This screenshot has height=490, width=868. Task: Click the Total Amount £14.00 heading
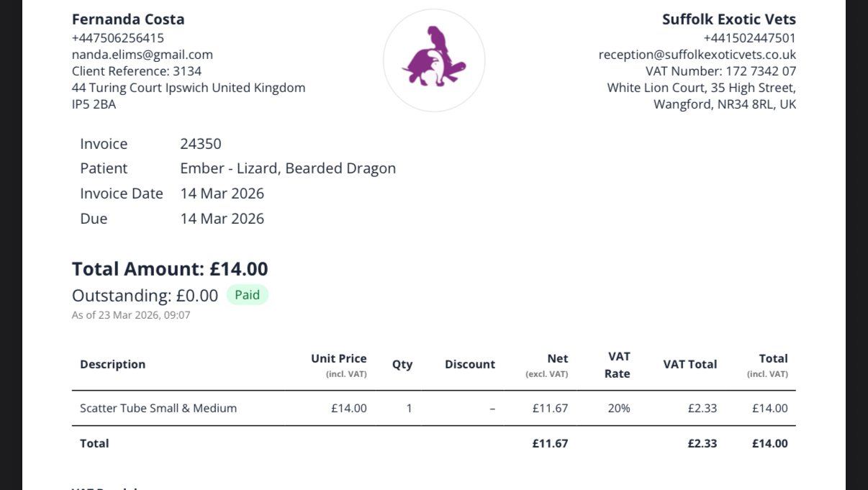tap(170, 269)
